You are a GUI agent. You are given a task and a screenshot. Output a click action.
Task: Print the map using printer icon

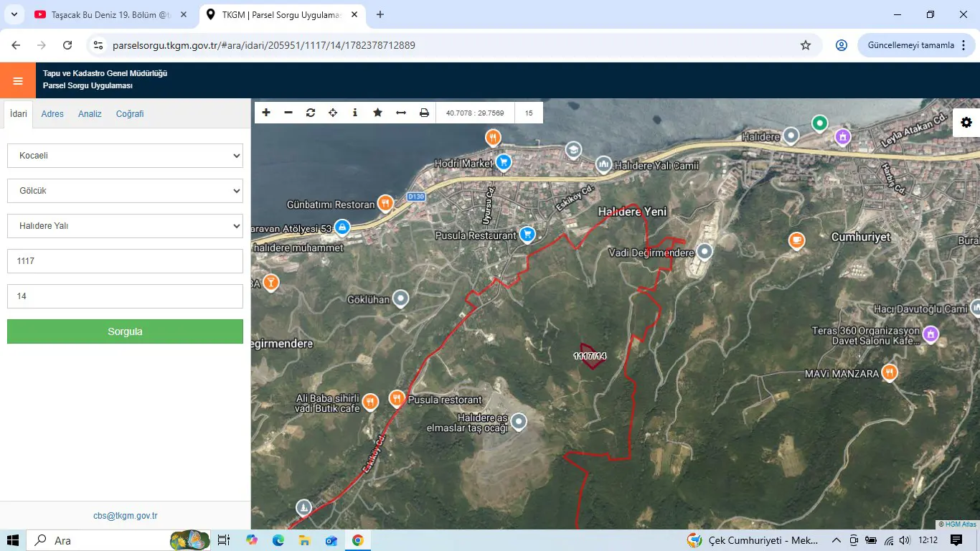(x=424, y=113)
